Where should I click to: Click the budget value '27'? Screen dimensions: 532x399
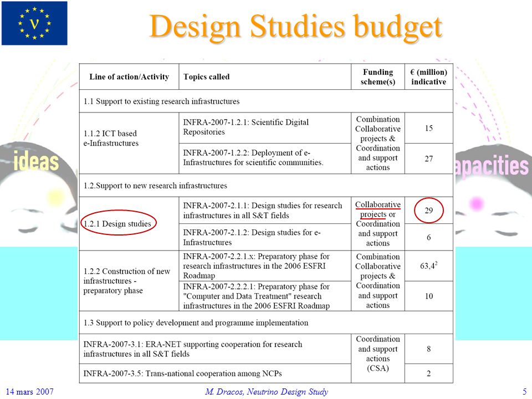429,158
